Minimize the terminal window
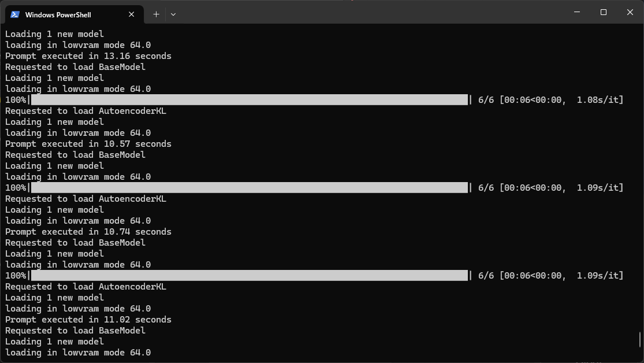This screenshot has width=644, height=363. coord(577,12)
